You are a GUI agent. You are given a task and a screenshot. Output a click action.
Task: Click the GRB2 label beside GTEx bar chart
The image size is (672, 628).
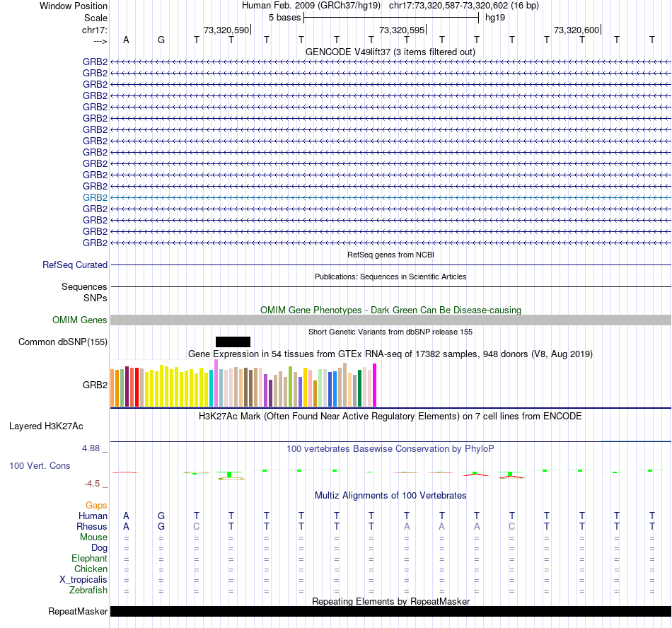(x=95, y=385)
